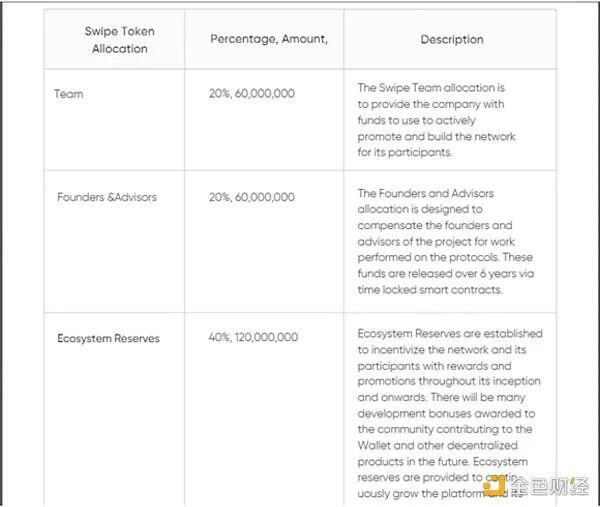Click the Swipe Token Allocation column header
This screenshot has width=600, height=507.
pos(119,40)
